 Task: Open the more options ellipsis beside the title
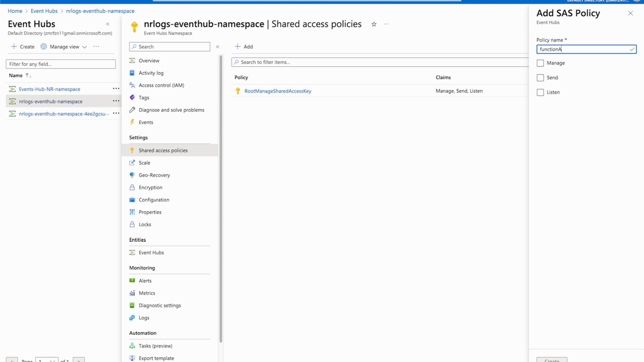[x=386, y=24]
